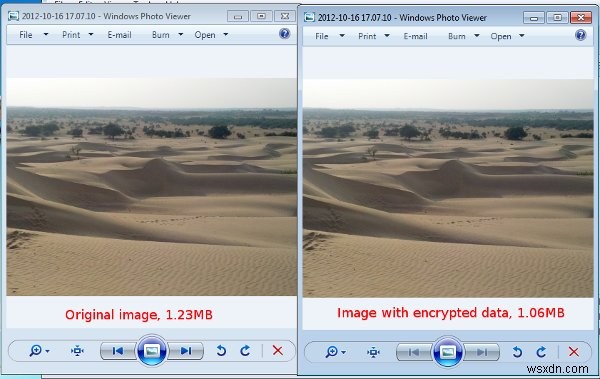Open Burn menu in right window

tap(457, 36)
